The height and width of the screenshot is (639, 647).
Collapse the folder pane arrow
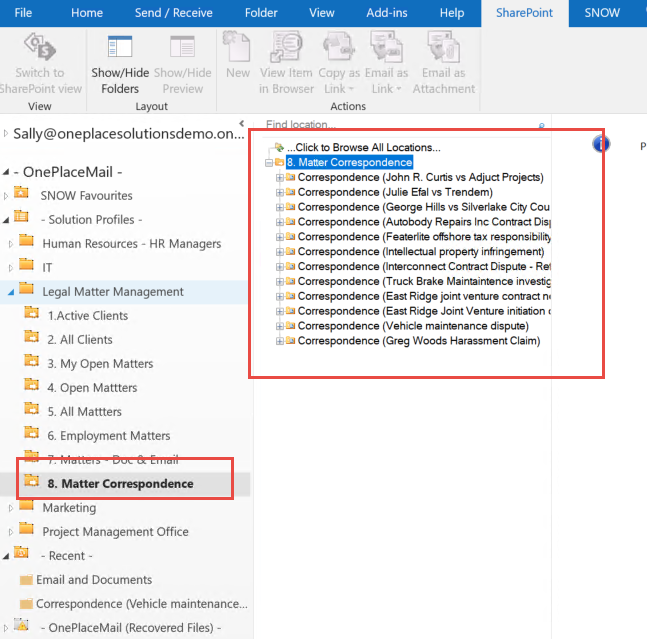coord(242,123)
